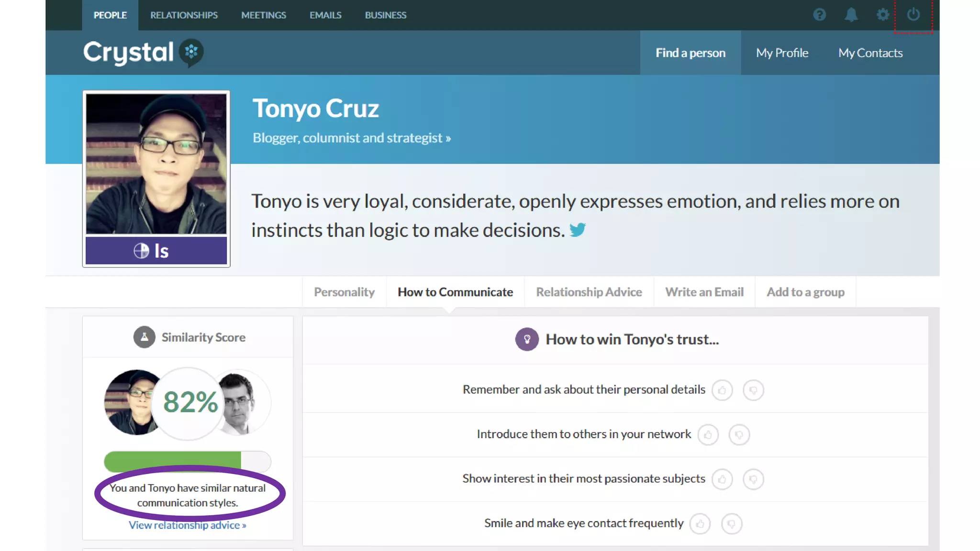Open the BUSINESS top menu
This screenshot has height=551, width=980.
tap(386, 15)
